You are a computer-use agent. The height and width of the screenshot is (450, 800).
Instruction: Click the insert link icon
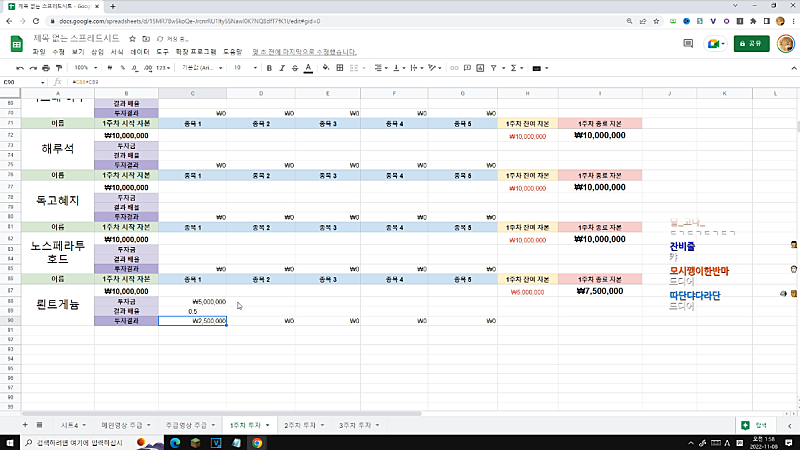[x=454, y=68]
